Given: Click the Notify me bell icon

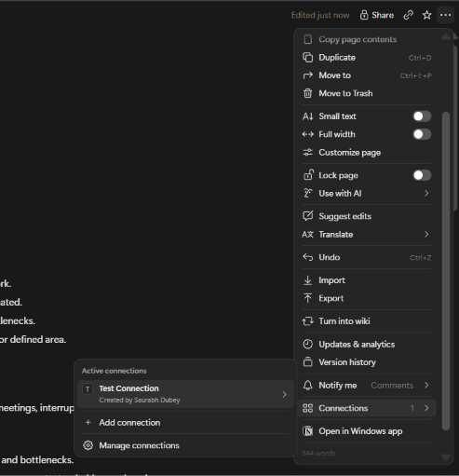Looking at the screenshot, I should pyautogui.click(x=307, y=386).
